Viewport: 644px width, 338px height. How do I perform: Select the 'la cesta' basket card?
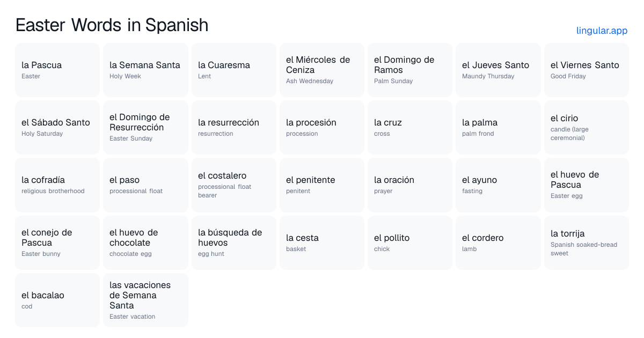pyautogui.click(x=322, y=243)
